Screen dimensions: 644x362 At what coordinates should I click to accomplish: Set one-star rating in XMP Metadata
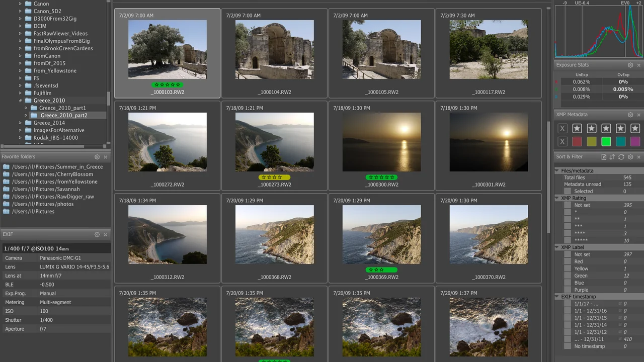pyautogui.click(x=577, y=128)
